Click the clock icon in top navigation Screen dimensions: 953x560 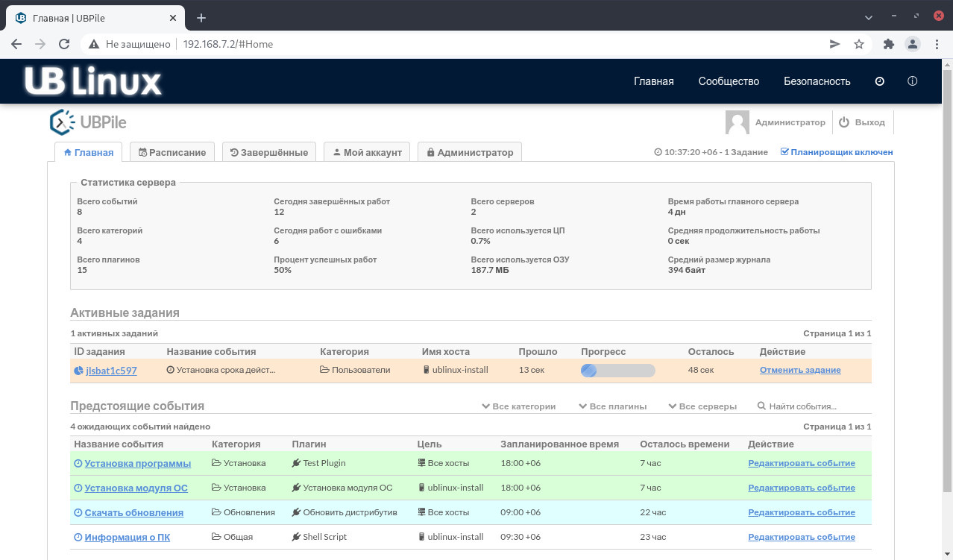tap(879, 81)
